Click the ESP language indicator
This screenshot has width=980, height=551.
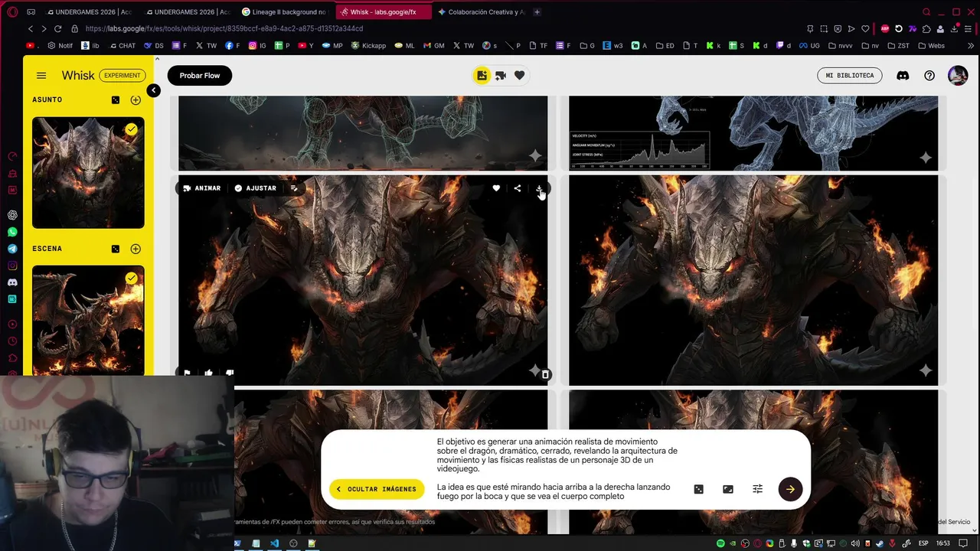[924, 543]
